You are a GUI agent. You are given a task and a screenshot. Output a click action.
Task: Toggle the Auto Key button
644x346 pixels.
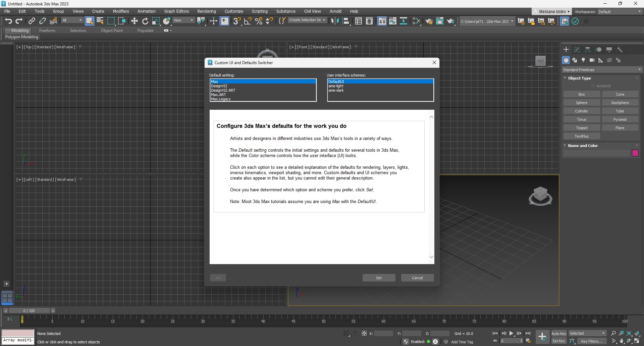[x=558, y=333]
